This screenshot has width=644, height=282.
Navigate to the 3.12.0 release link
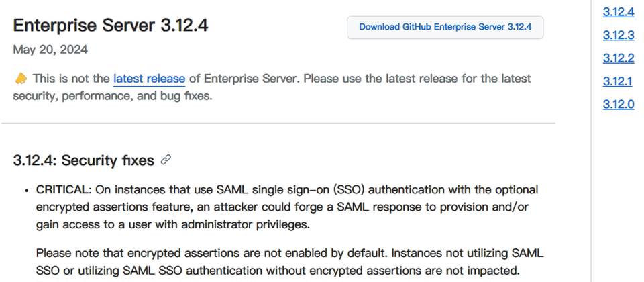618,105
